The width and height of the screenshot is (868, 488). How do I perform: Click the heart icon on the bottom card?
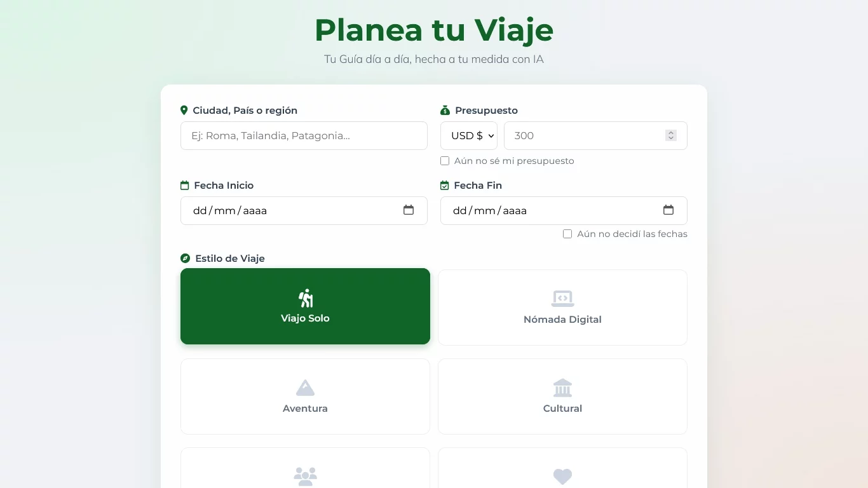[x=562, y=477]
